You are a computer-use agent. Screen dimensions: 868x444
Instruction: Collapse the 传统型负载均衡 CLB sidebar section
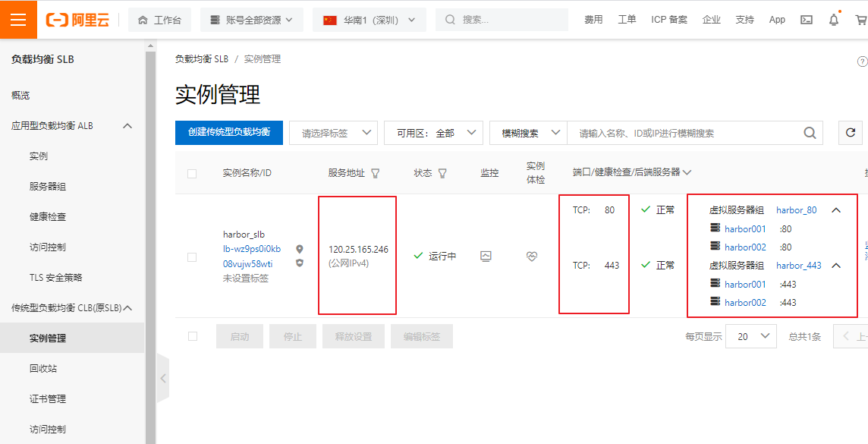(x=127, y=308)
